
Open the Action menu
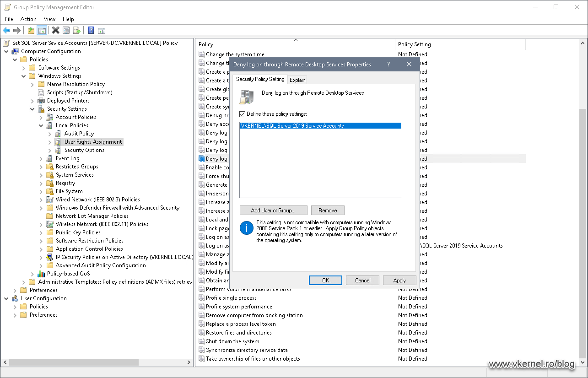pos(28,19)
